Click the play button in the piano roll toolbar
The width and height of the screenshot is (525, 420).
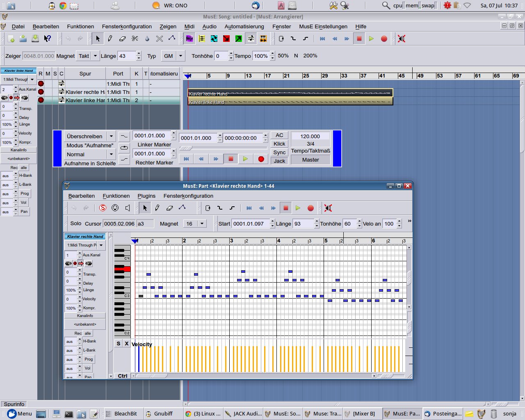tap(298, 208)
